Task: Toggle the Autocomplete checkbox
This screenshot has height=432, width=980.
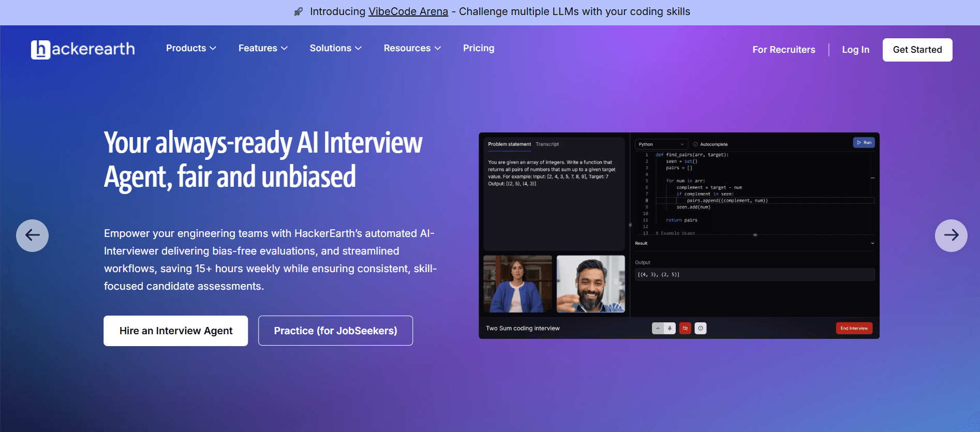Action: 695,144
